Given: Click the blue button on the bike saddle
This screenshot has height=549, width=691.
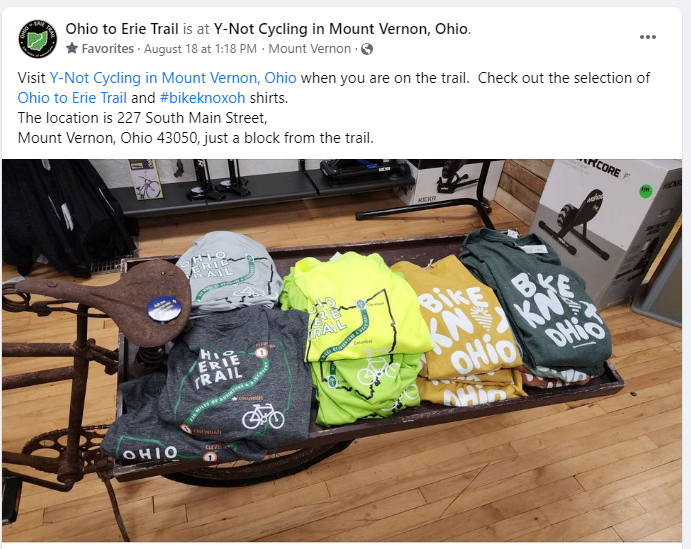Looking at the screenshot, I should (x=161, y=308).
